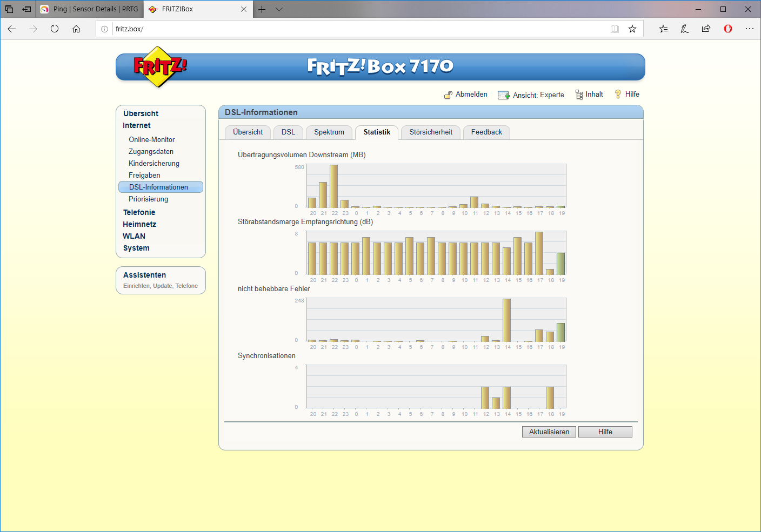761x532 pixels.
Task: Open Online-Monitor in the sidebar
Action: tap(151, 140)
